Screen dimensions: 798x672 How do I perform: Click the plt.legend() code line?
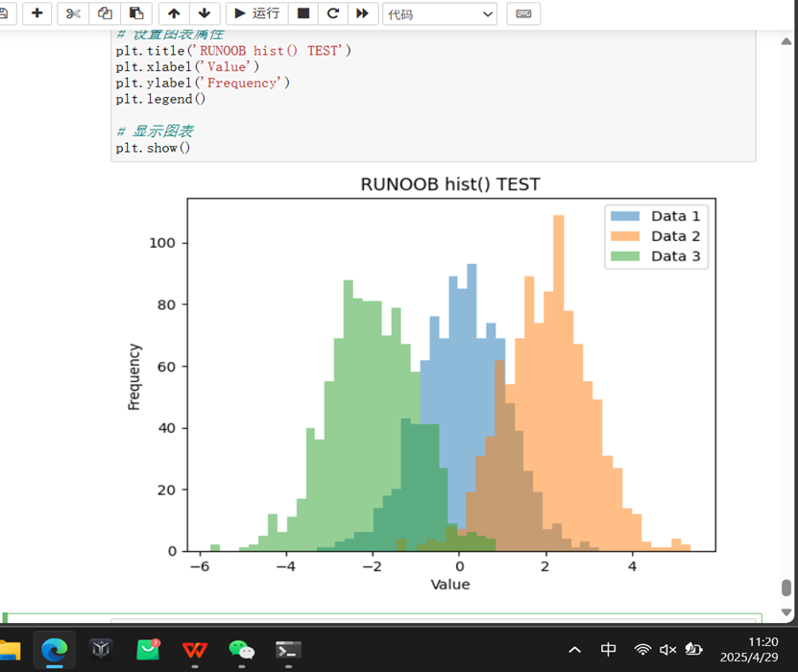point(160,99)
